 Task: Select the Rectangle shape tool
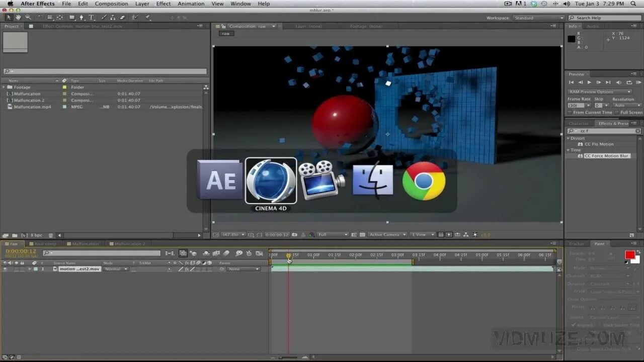click(x=72, y=18)
